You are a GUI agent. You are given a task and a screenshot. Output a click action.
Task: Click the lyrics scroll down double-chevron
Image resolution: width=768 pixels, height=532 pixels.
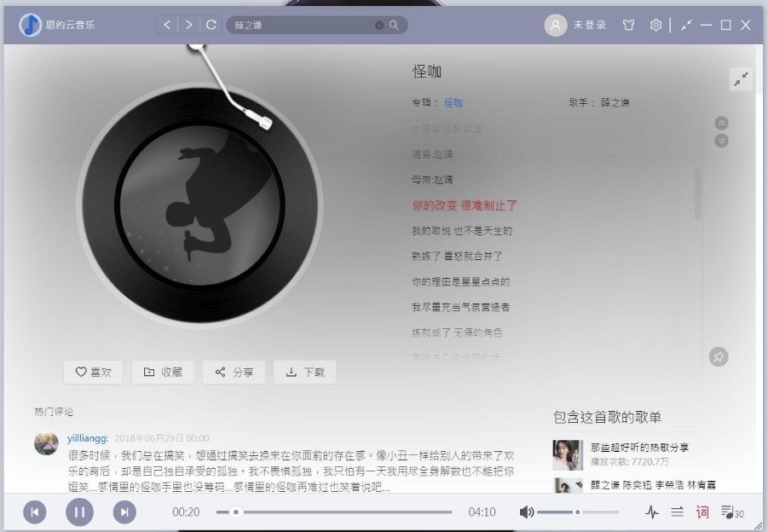pyautogui.click(x=721, y=141)
